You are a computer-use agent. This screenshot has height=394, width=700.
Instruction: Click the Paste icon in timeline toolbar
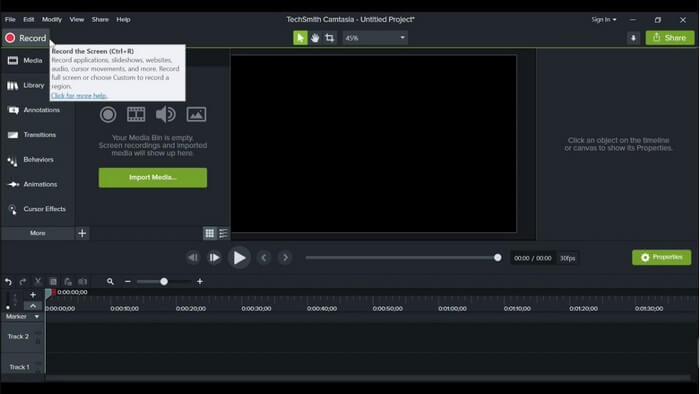pos(67,282)
